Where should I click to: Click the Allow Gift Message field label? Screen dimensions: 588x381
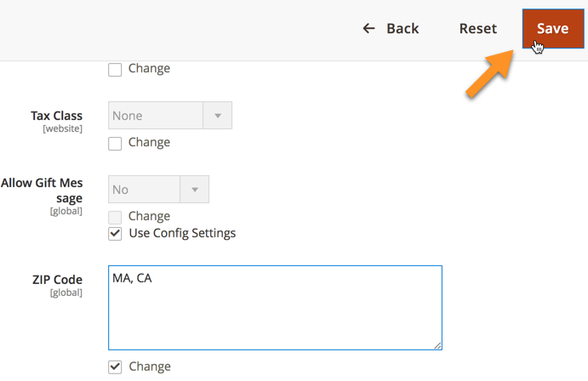point(42,190)
